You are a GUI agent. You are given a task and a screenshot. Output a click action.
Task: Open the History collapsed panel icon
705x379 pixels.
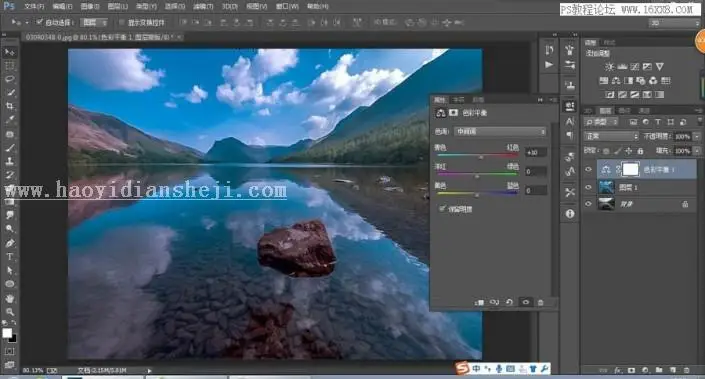pyautogui.click(x=549, y=50)
